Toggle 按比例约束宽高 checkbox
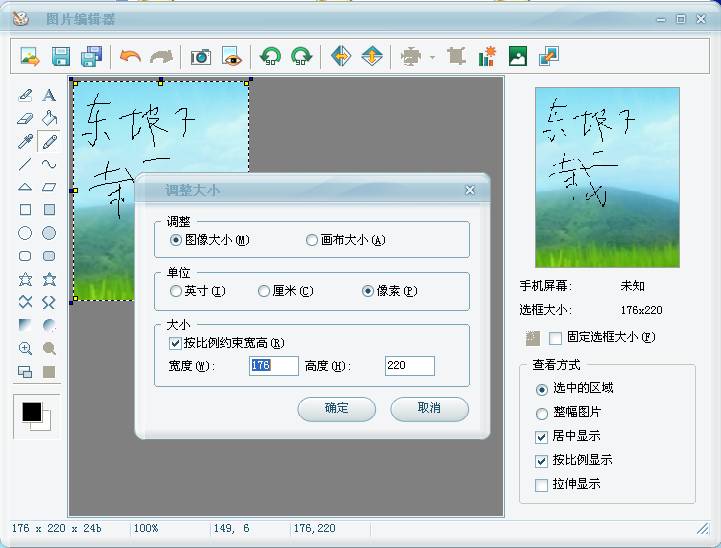The image size is (721, 548). 175,343
